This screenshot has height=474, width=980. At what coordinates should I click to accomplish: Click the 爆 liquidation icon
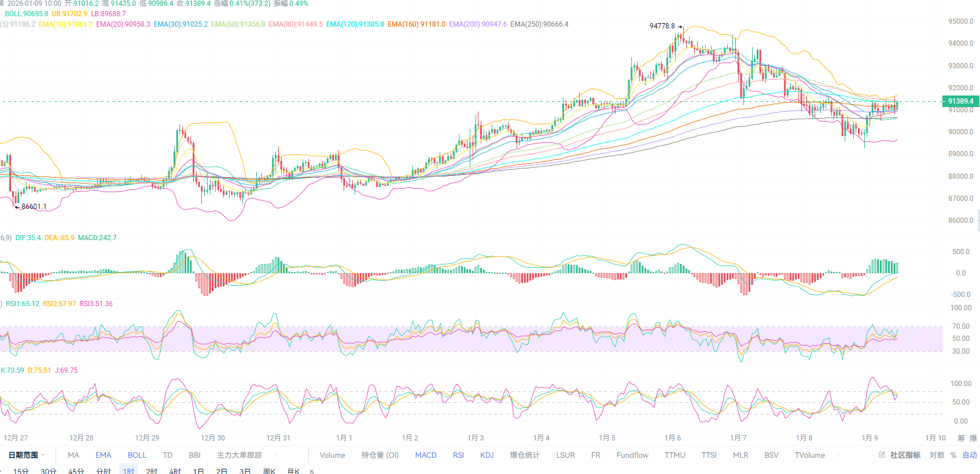pyautogui.click(x=973, y=438)
